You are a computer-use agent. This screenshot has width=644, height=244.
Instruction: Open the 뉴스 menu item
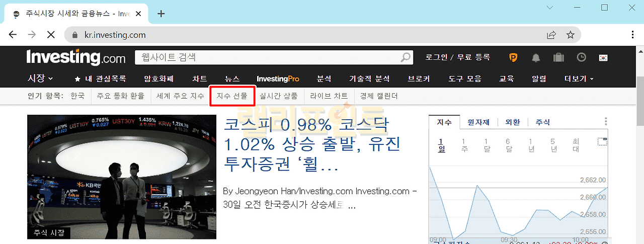[232, 79]
